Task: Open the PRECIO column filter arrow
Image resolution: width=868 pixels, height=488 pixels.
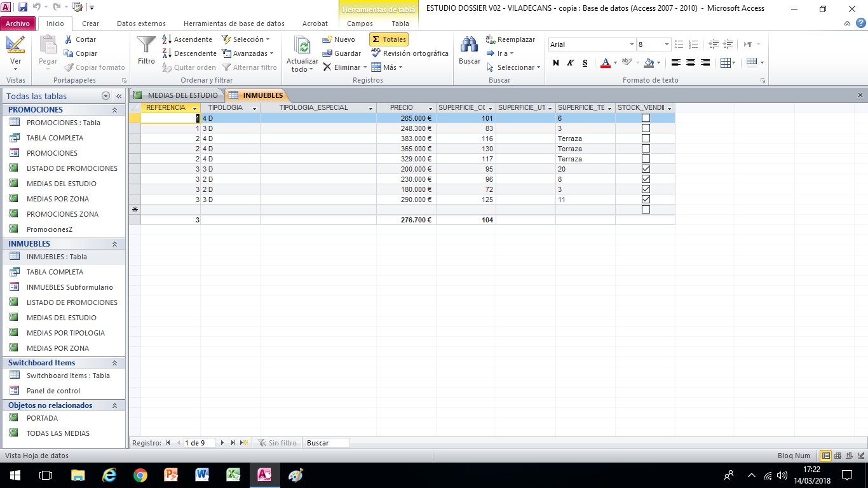Action: (430, 108)
